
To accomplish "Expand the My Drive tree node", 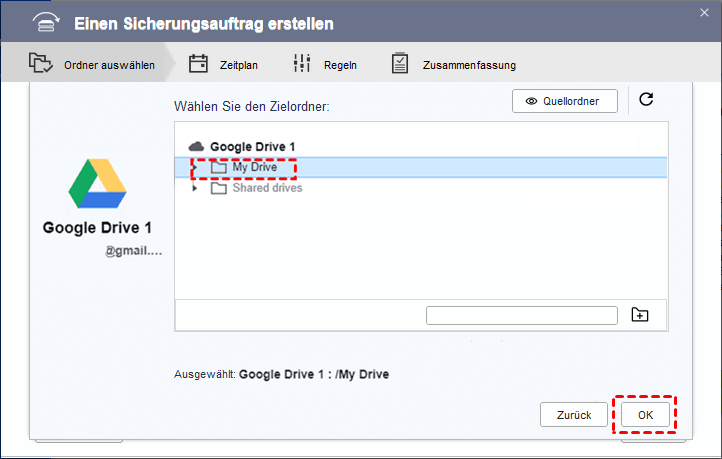I will point(194,167).
